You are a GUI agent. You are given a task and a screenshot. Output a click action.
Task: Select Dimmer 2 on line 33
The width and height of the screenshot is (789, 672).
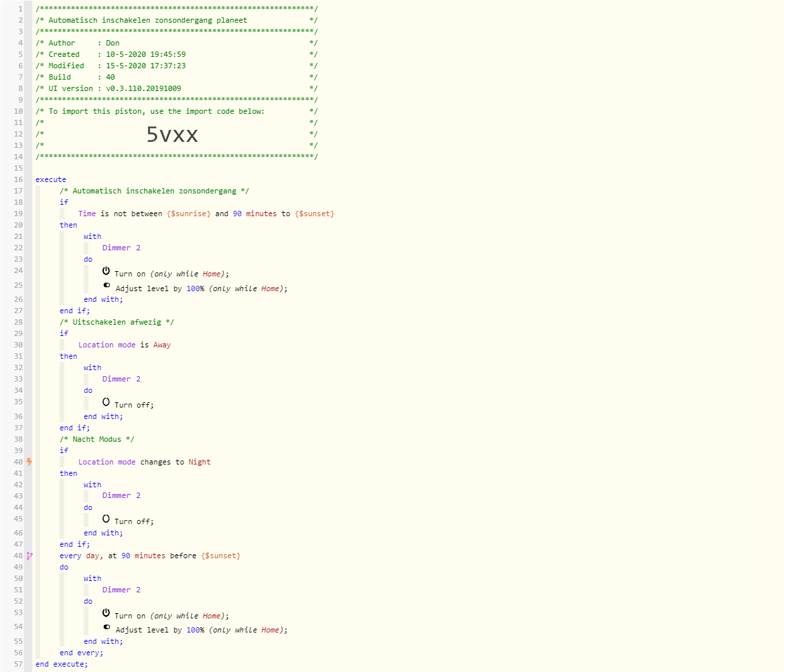[x=121, y=380]
